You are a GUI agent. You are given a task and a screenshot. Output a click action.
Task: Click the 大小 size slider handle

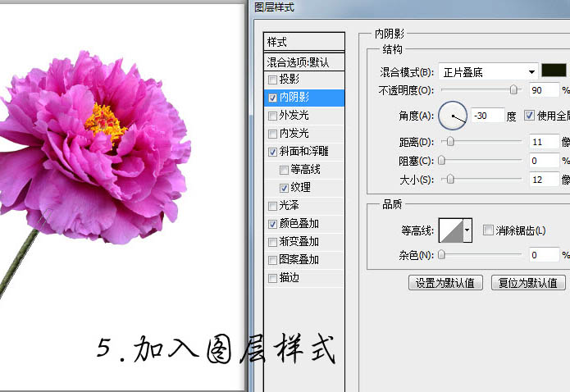tap(449, 179)
